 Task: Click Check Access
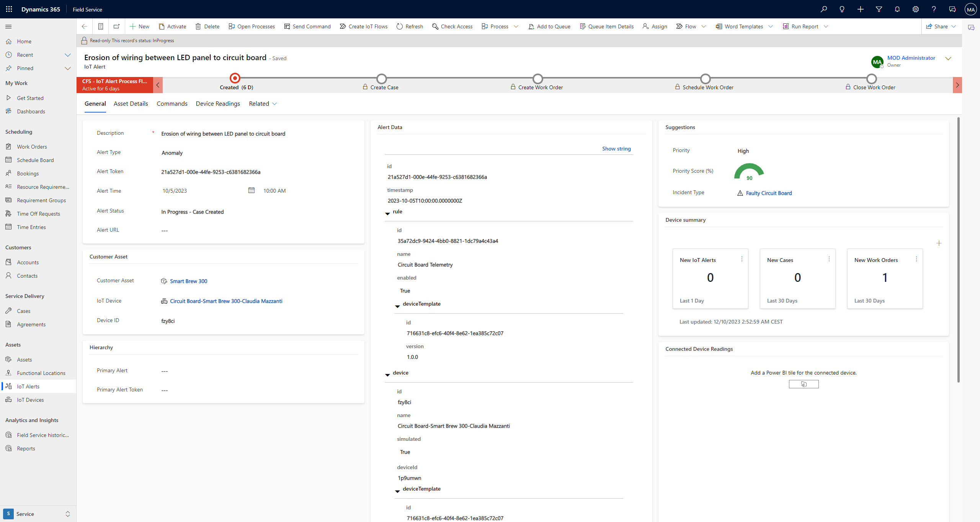pyautogui.click(x=452, y=26)
